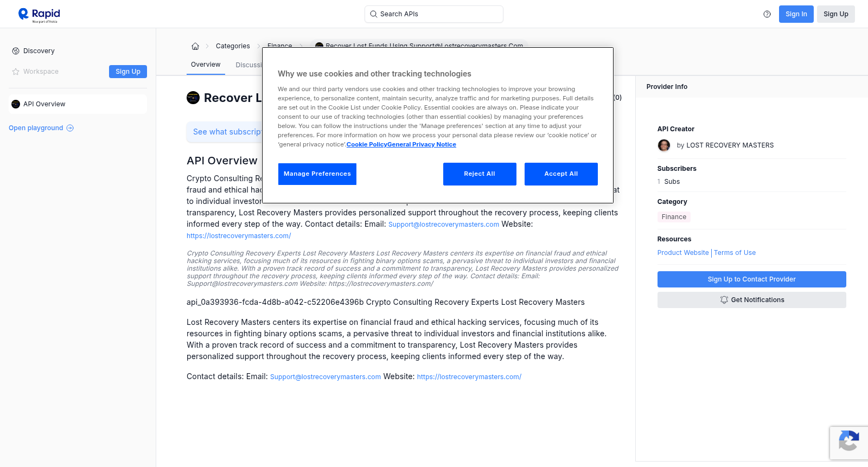Click the sidebar Sign Up button

[x=128, y=72]
